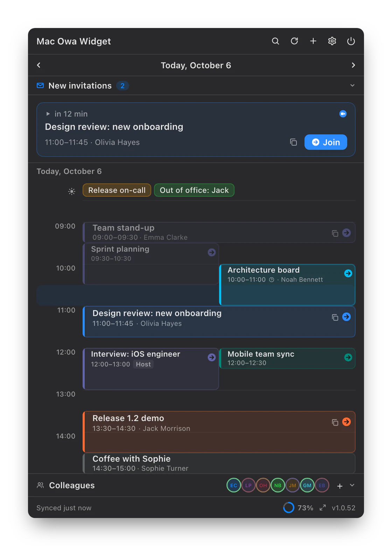Screen dimensions: 392x546
Task: Open Release 1.2 demo orange arrow icon
Action: pos(346,422)
